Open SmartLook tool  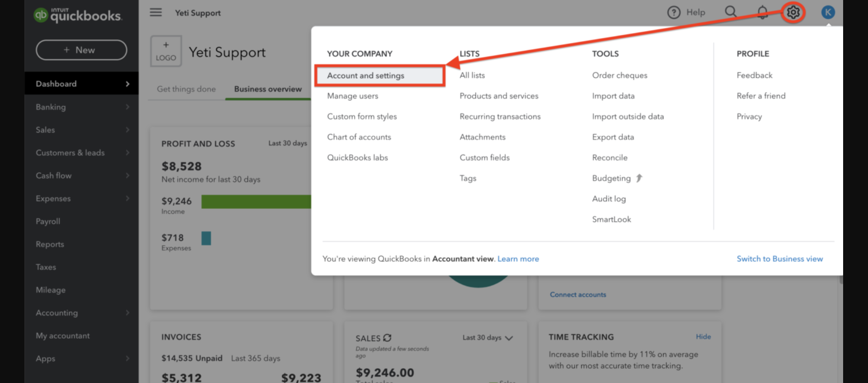point(611,219)
